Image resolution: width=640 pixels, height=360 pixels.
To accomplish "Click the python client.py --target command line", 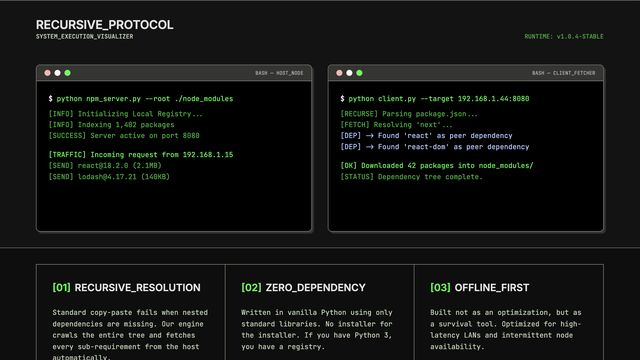I will 435,99.
